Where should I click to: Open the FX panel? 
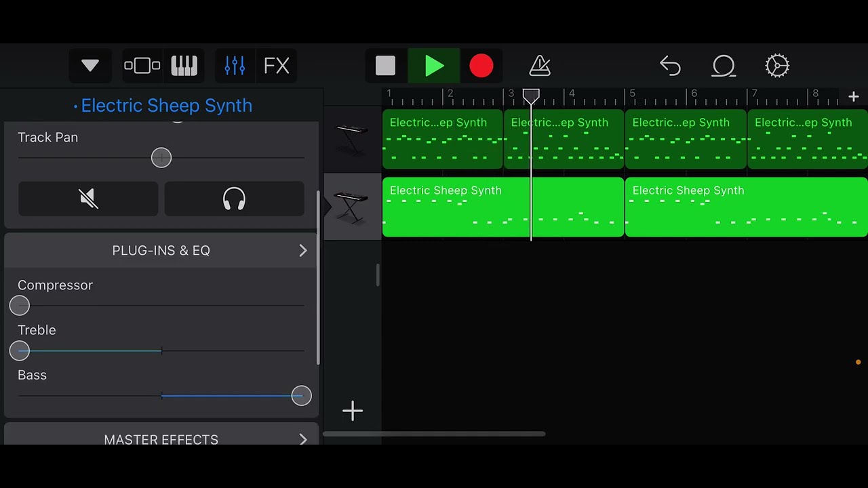277,66
